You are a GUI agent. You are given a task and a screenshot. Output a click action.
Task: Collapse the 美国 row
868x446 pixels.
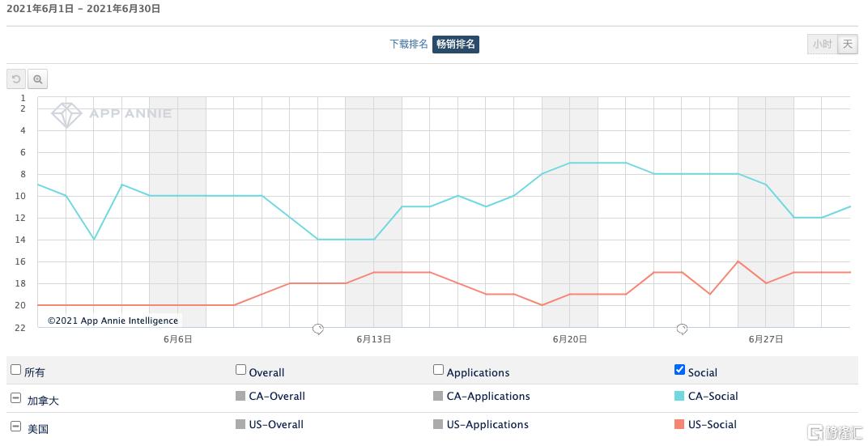coord(16,427)
